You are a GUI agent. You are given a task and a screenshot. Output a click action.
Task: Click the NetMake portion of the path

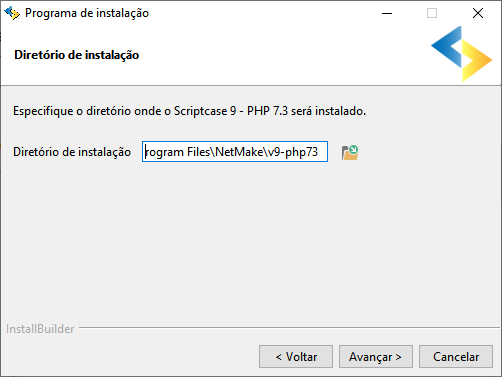pyautogui.click(x=239, y=152)
